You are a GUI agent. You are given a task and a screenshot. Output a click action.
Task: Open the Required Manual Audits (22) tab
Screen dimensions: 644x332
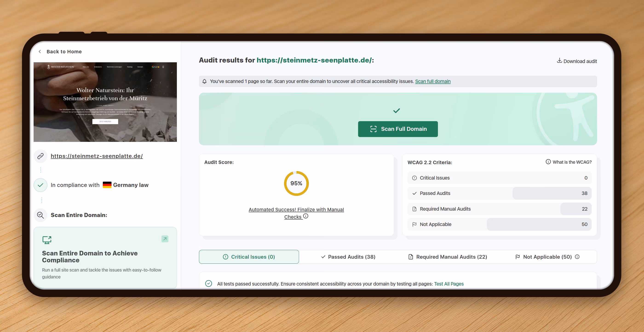(x=448, y=257)
